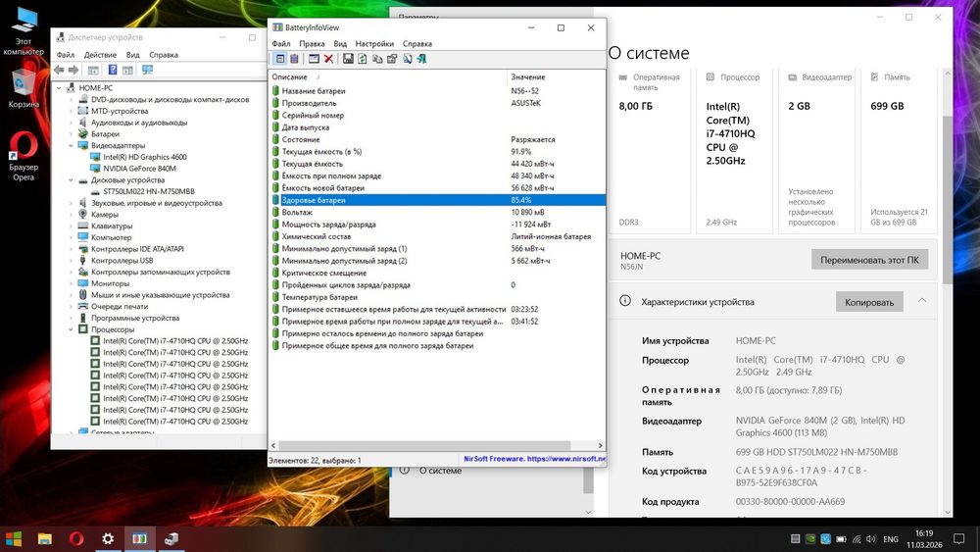Open File Explorer from the taskbar

click(x=45, y=538)
